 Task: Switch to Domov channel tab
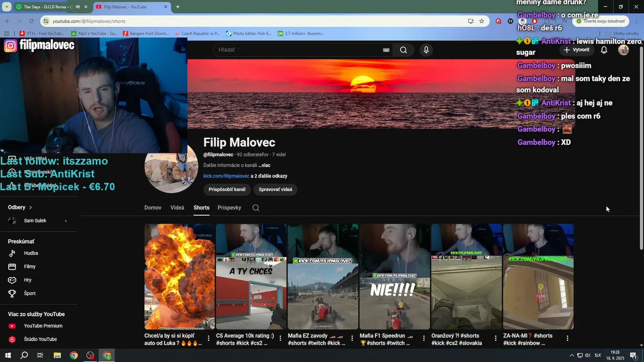[153, 208]
